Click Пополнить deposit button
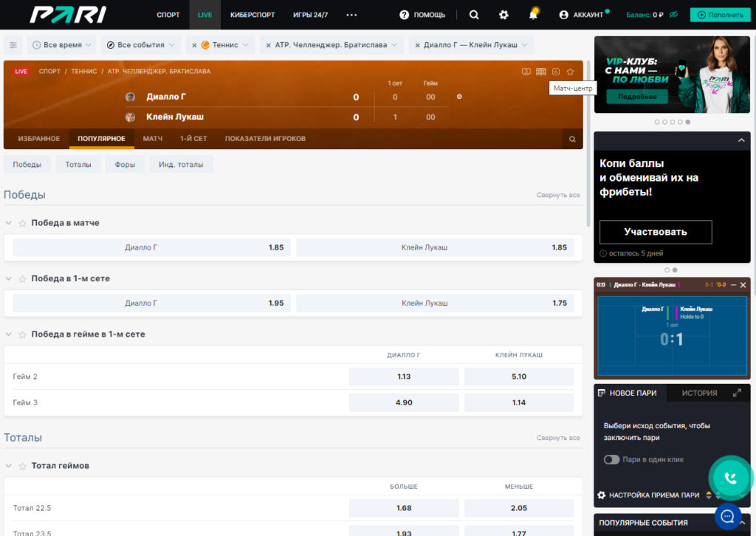Screen dimensions: 756x536 coord(721,15)
